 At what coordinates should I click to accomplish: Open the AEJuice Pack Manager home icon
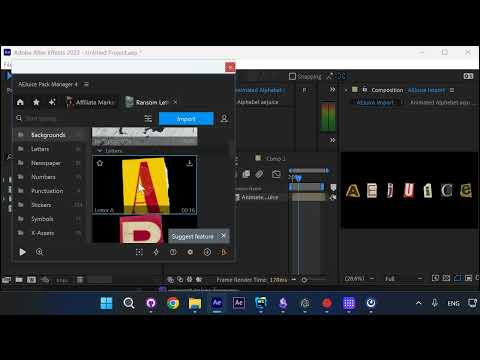pos(20,102)
